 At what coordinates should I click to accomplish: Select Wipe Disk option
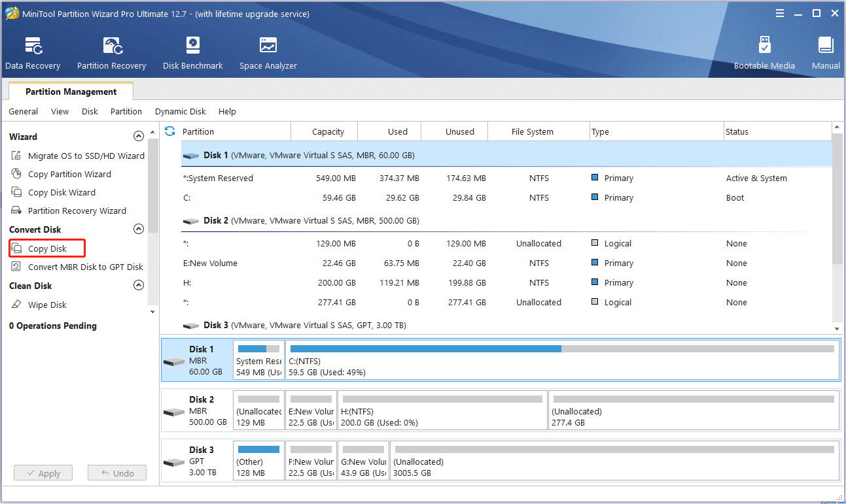coord(47,305)
